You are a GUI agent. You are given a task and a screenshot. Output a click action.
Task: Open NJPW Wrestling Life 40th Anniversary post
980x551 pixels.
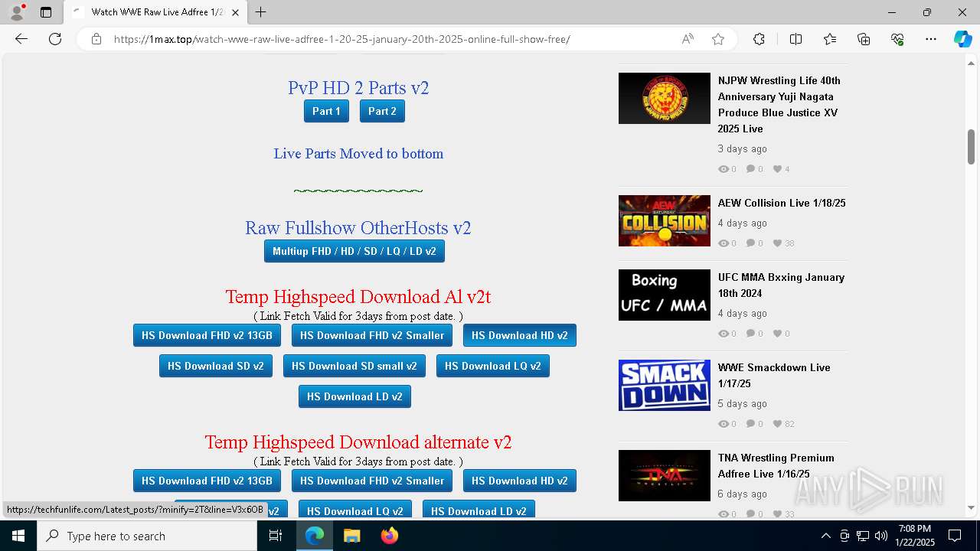pyautogui.click(x=779, y=104)
